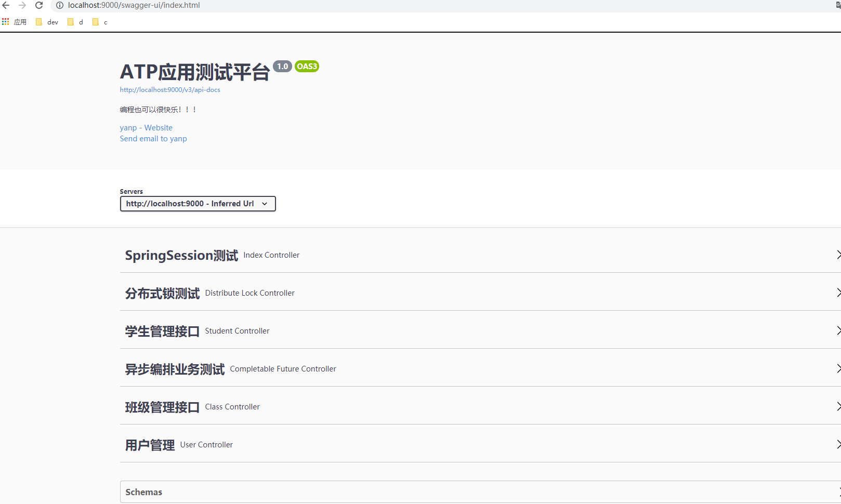
Task: Click the OAS3 badge next to the title
Action: [307, 66]
